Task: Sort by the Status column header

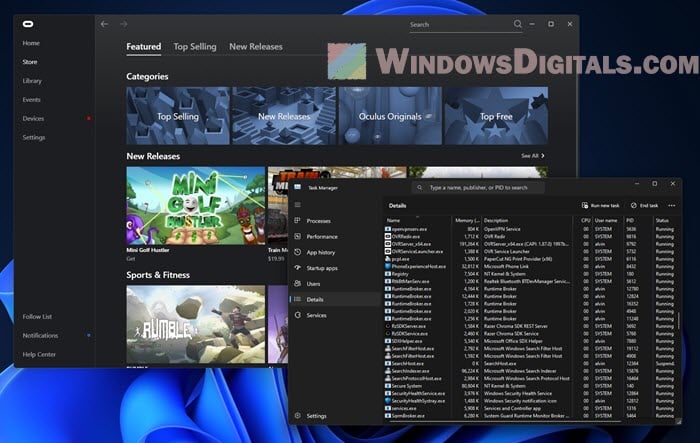Action: (x=665, y=220)
